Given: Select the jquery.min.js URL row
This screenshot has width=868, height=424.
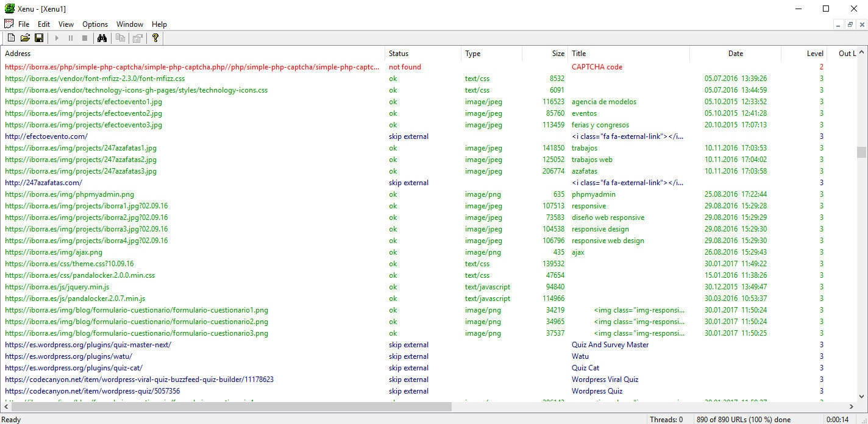Looking at the screenshot, I should point(57,287).
